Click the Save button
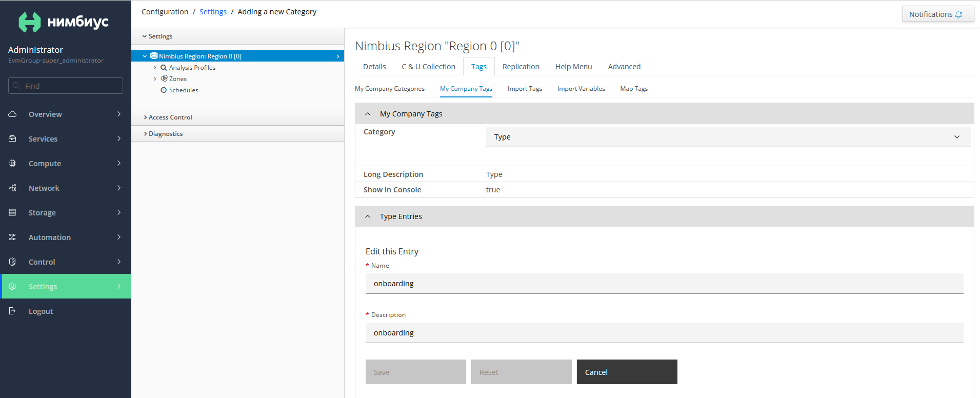Image resolution: width=980 pixels, height=398 pixels. (416, 372)
